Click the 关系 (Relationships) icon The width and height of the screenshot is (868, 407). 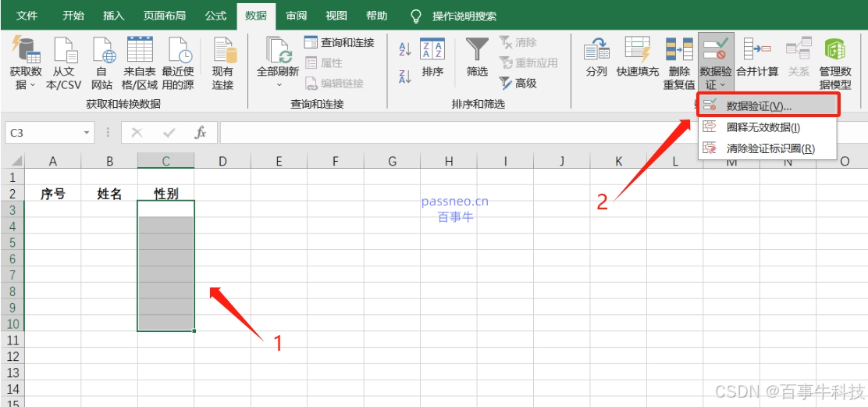[799, 50]
